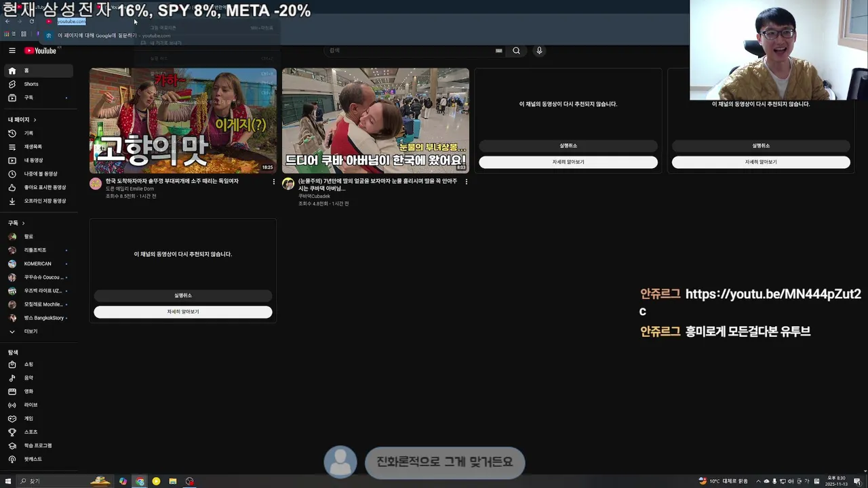The height and width of the screenshot is (488, 868).
Task: Open 학습 프로그램 in the sidebar
Action: pos(38,446)
